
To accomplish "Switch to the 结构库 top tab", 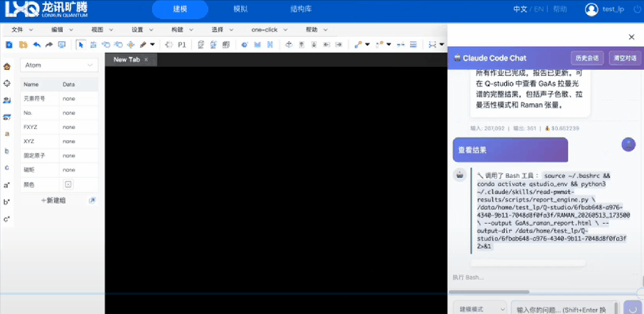I will pos(301,10).
